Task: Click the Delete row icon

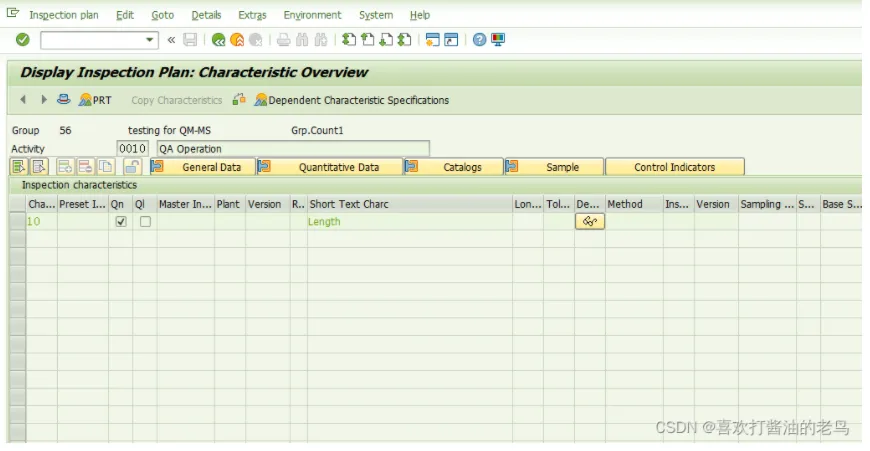Action: [85, 166]
